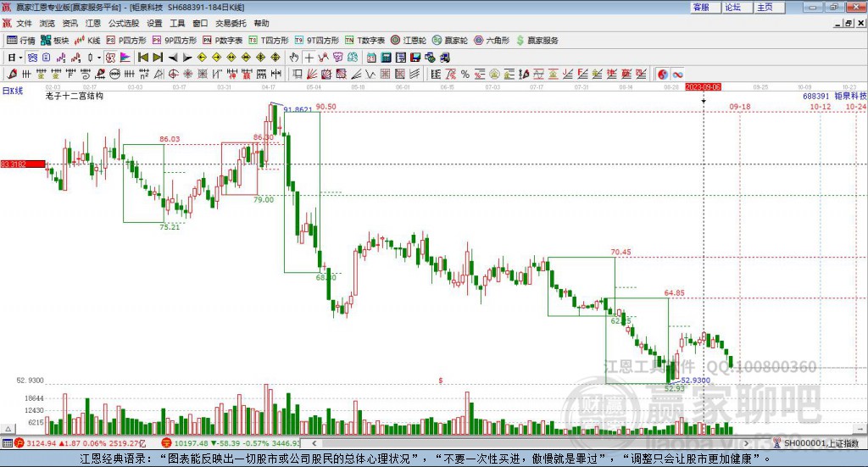Open 赢家服务 with dollar icon
Viewport: 868px width, 467px height.
coord(537,41)
